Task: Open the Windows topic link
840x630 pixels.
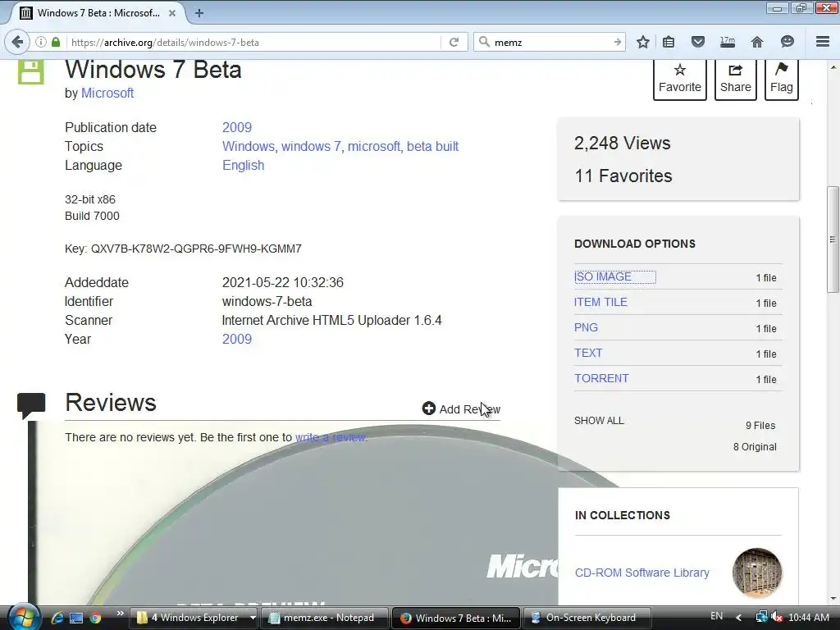Action: [248, 146]
